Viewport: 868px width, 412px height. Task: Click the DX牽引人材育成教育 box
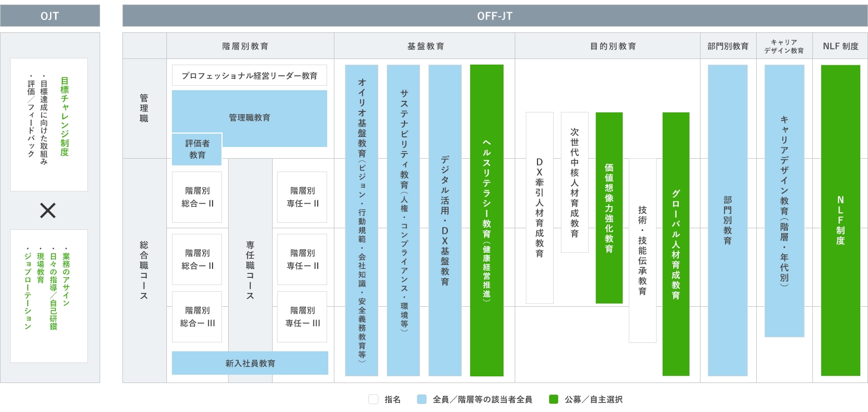540,208
